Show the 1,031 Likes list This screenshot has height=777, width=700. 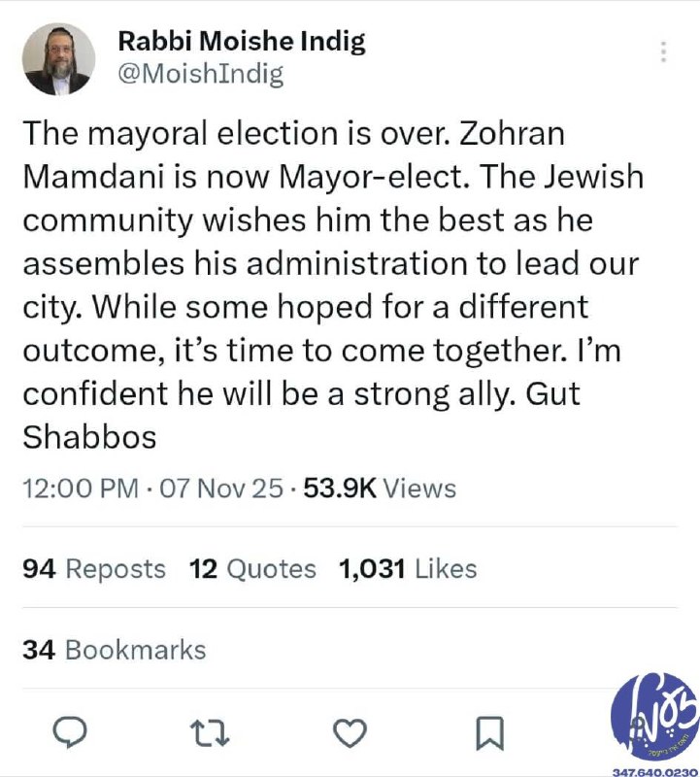click(408, 568)
